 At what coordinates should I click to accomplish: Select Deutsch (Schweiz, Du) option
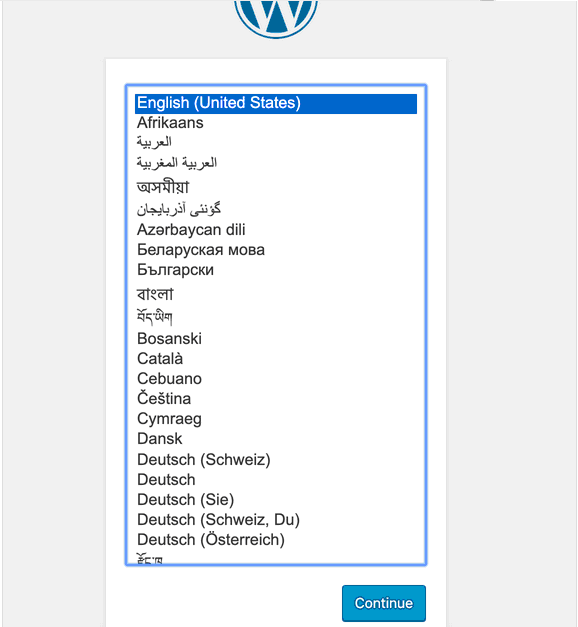276,519
